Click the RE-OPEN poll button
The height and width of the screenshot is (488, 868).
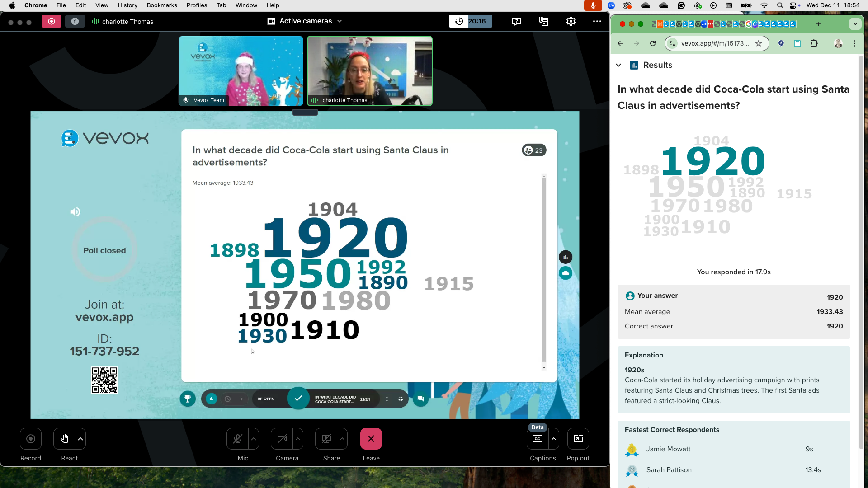click(x=266, y=399)
